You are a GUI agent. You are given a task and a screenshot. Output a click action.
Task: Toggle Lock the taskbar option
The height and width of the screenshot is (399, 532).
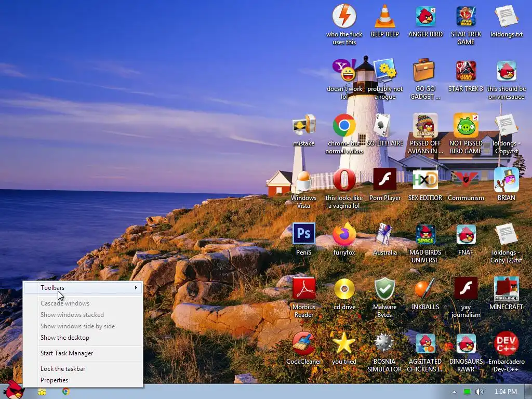[83, 369]
